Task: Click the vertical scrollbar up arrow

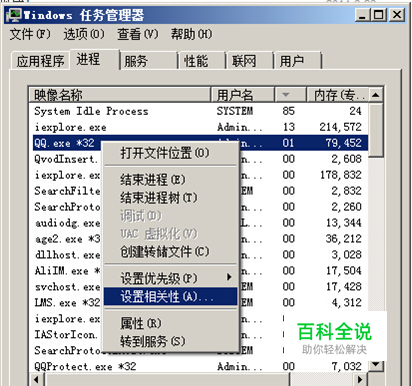Action: (376, 95)
